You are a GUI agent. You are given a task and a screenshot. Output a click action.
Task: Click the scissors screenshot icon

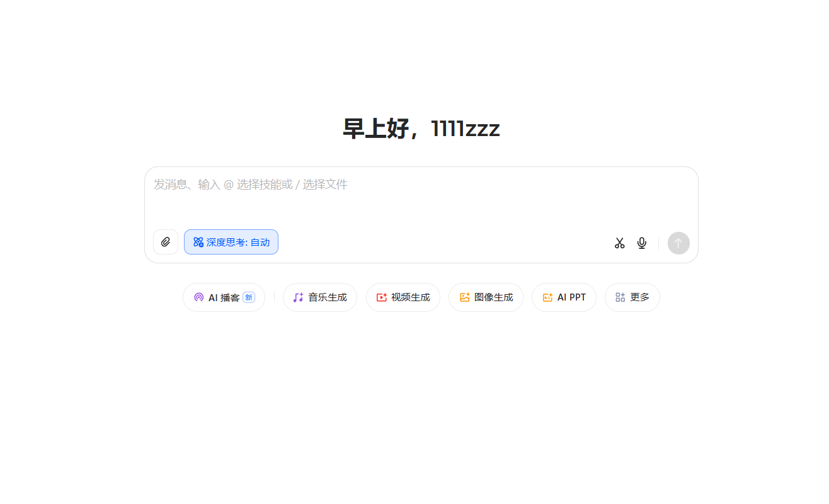(x=619, y=243)
